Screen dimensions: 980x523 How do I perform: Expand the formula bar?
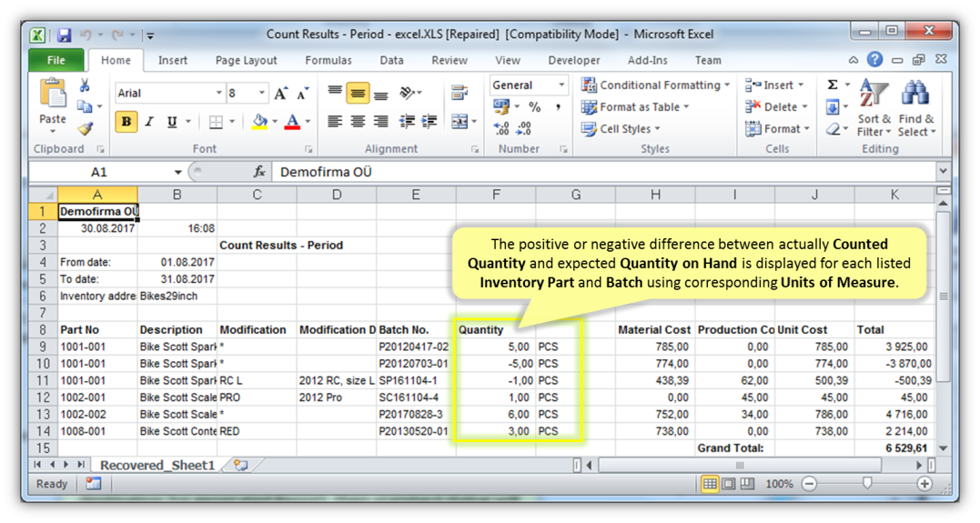943,171
